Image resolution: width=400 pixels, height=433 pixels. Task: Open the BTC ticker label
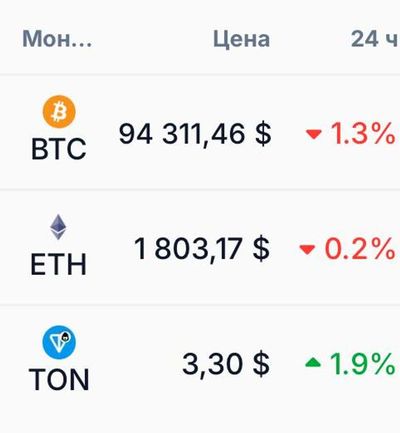(x=59, y=149)
